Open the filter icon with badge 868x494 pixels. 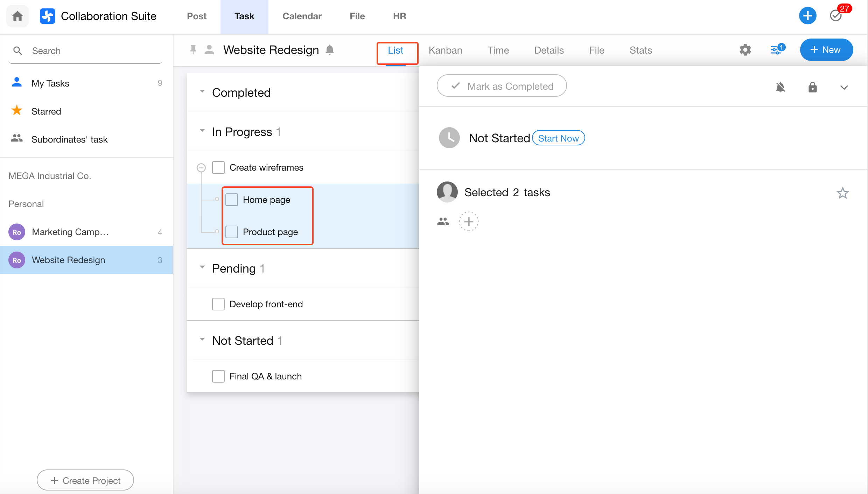[777, 50]
